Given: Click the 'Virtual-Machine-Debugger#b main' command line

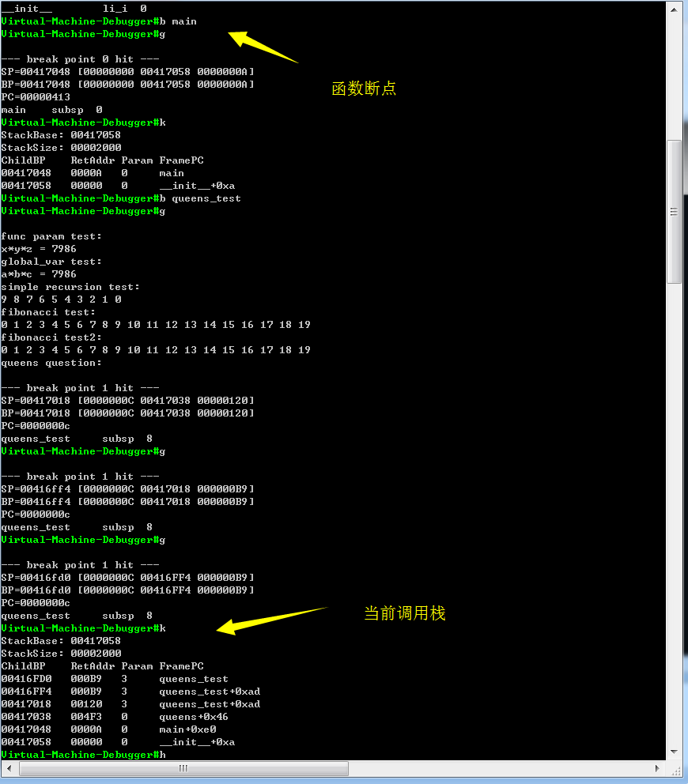Looking at the screenshot, I should (99, 21).
